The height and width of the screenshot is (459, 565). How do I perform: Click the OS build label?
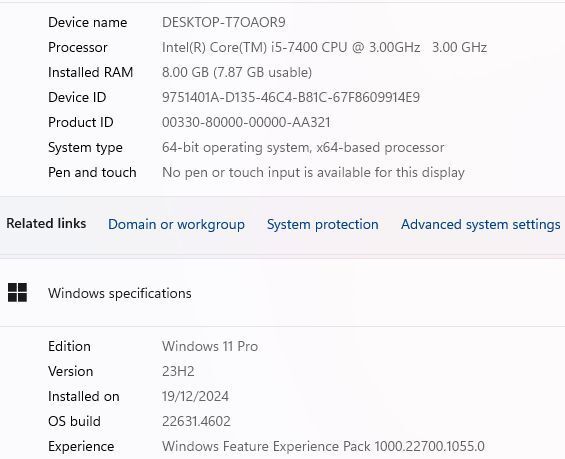click(x=74, y=421)
